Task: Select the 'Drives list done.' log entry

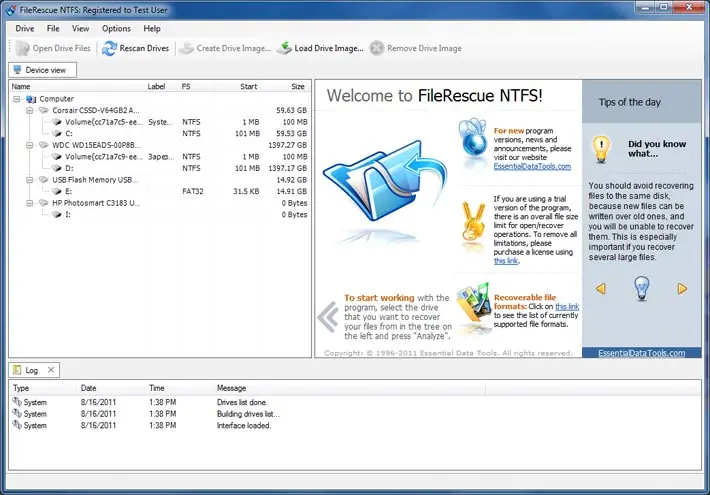Action: (x=355, y=402)
